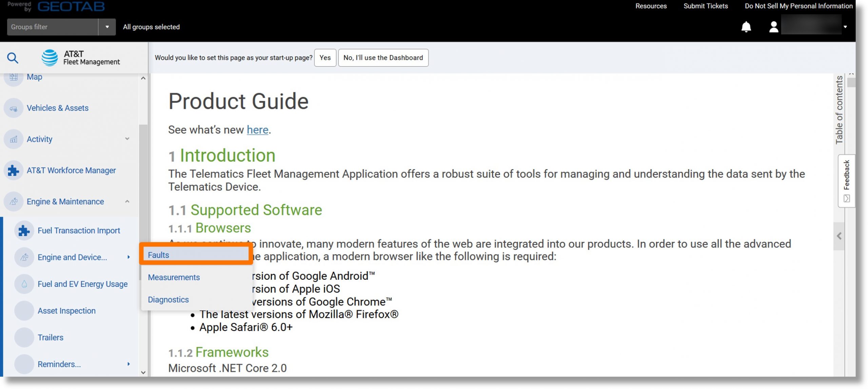Expand the Groups filter dropdown
The image size is (868, 389).
(x=107, y=26)
